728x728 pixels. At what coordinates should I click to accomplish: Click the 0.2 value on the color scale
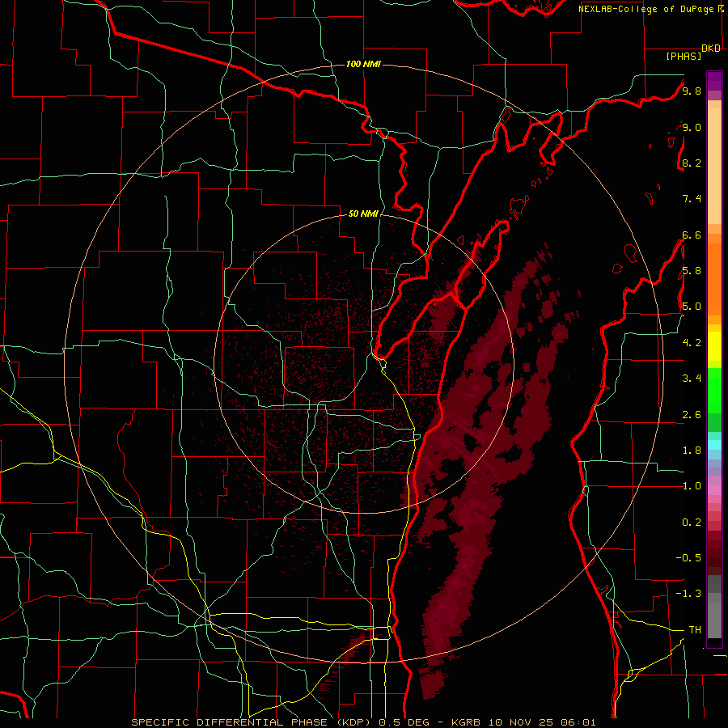[692, 523]
